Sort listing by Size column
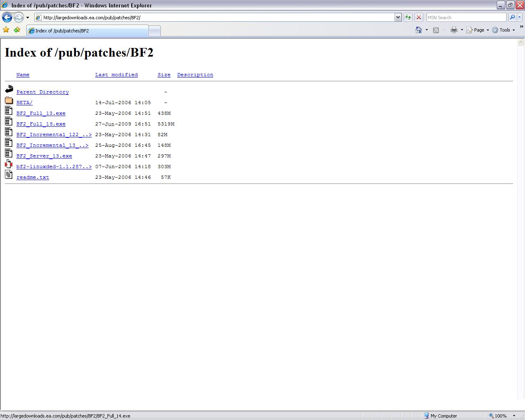The image size is (525, 420). [x=164, y=75]
